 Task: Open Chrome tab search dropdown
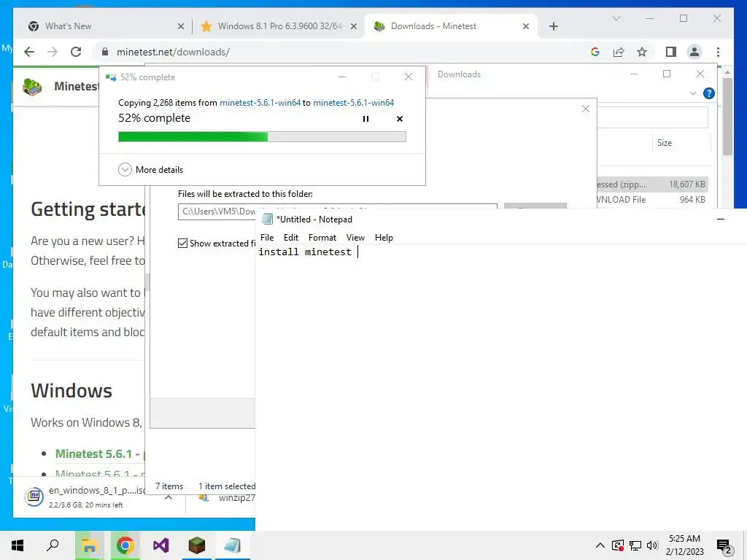[x=616, y=18]
